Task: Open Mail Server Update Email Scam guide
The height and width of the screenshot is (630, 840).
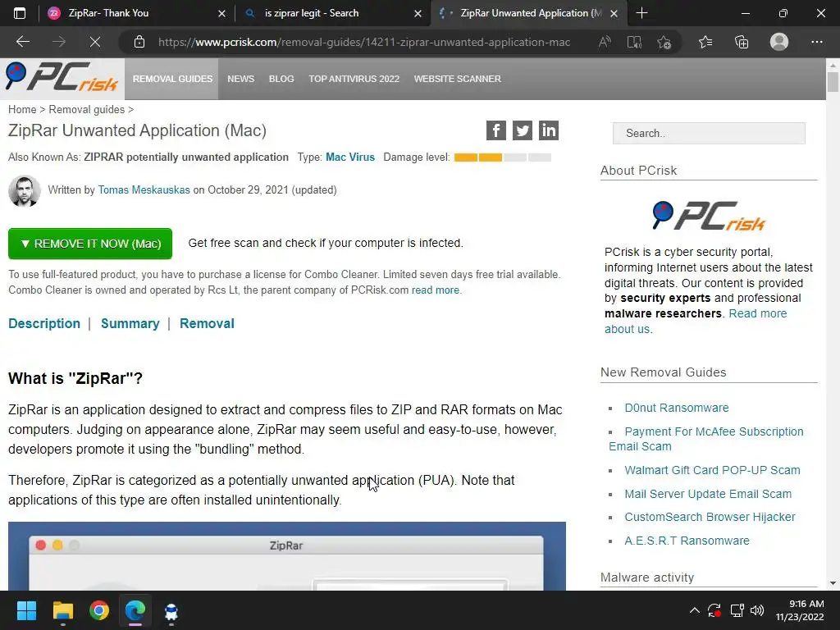Action: click(708, 494)
